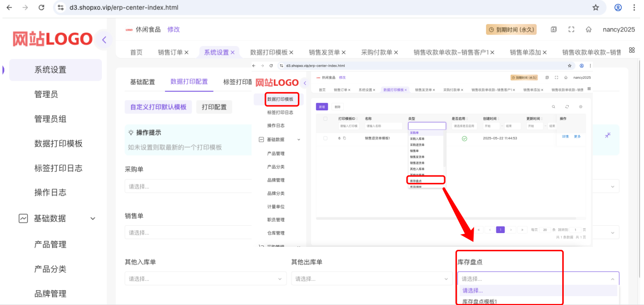Click the browser back arrow
Screen dimensions: 644x305
[x=10, y=7]
